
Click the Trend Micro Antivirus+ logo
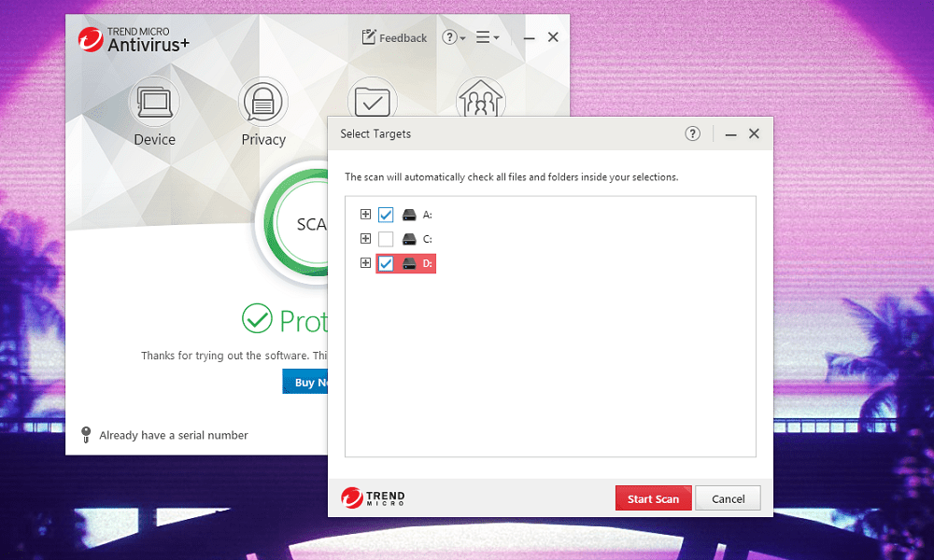tap(134, 40)
